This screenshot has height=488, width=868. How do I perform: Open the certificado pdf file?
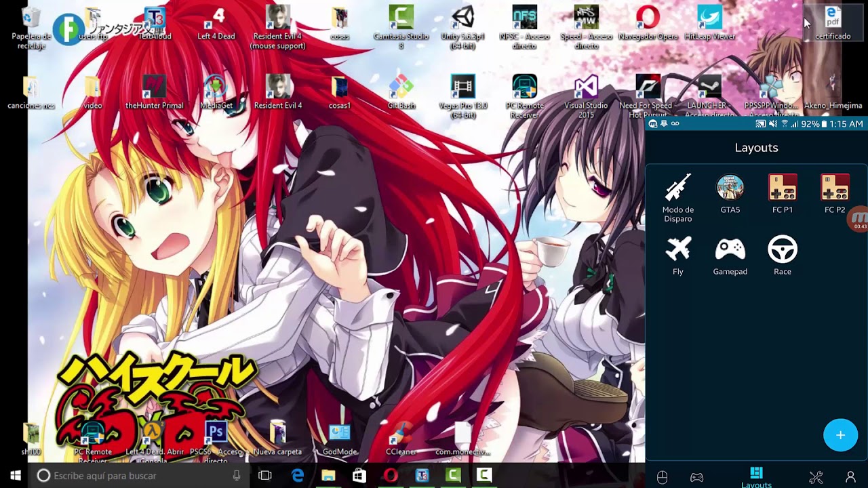click(x=833, y=24)
